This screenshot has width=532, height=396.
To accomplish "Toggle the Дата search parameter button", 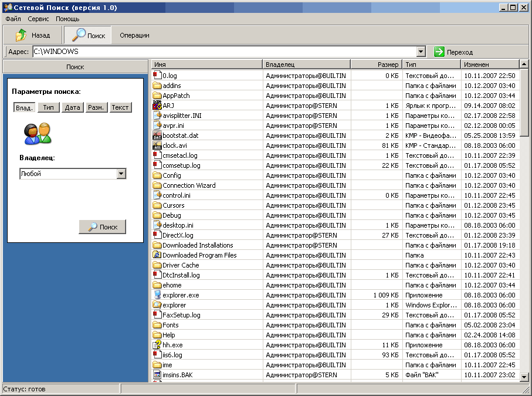I will click(x=73, y=107).
